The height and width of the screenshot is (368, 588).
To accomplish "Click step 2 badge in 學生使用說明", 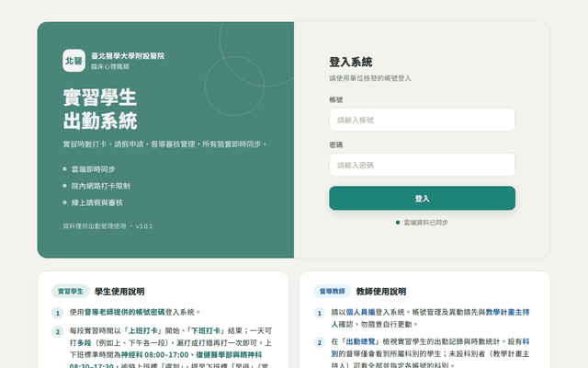I will [x=57, y=331].
